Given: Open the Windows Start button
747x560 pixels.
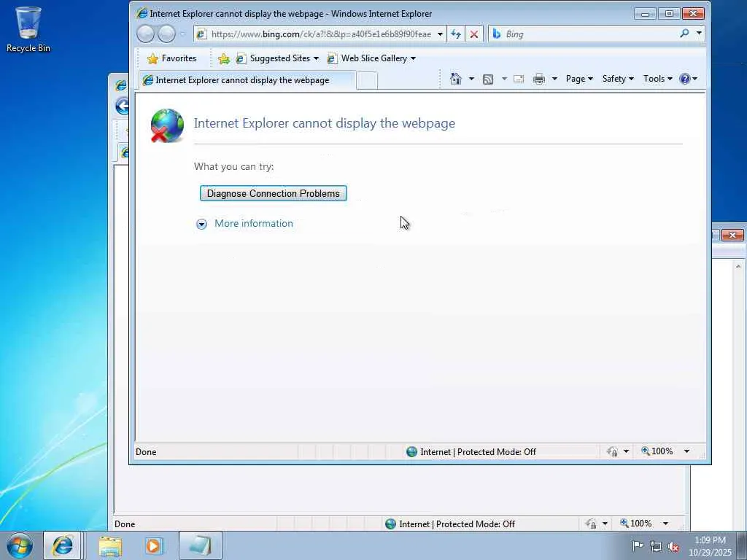Looking at the screenshot, I should (20, 545).
